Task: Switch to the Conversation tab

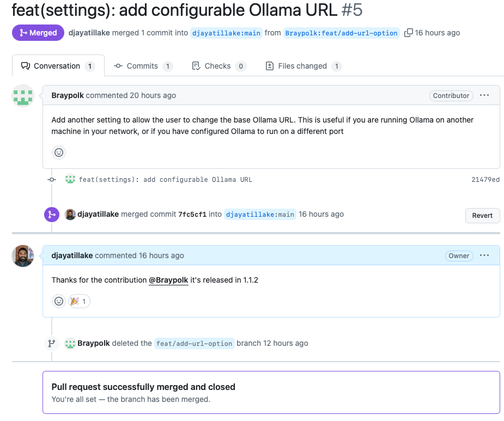Action: point(58,66)
